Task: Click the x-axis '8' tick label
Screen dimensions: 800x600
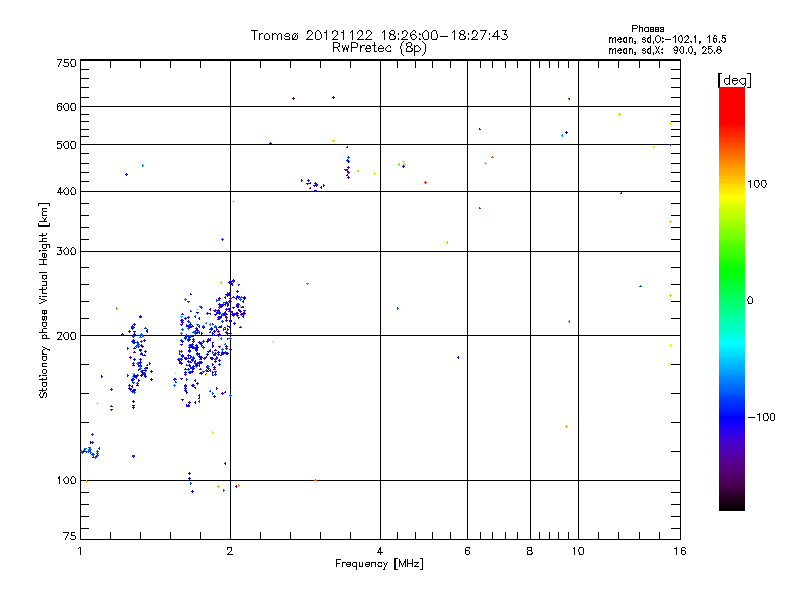Action: [530, 551]
